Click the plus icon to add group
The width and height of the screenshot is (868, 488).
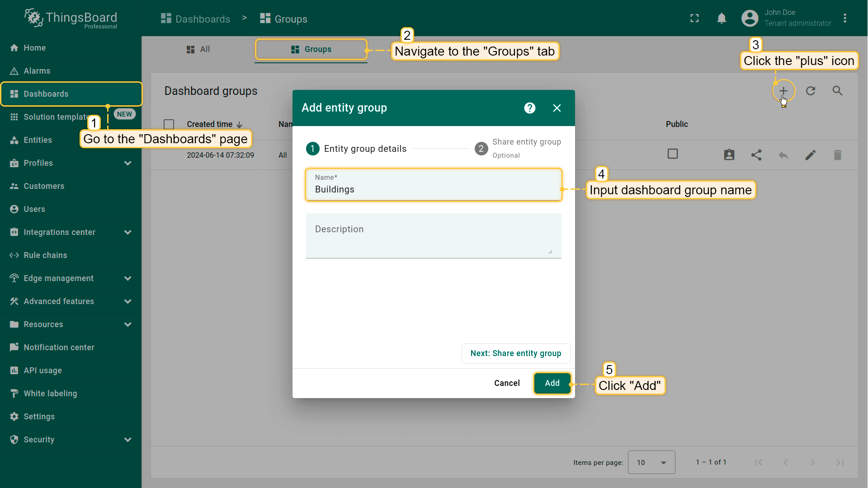783,91
